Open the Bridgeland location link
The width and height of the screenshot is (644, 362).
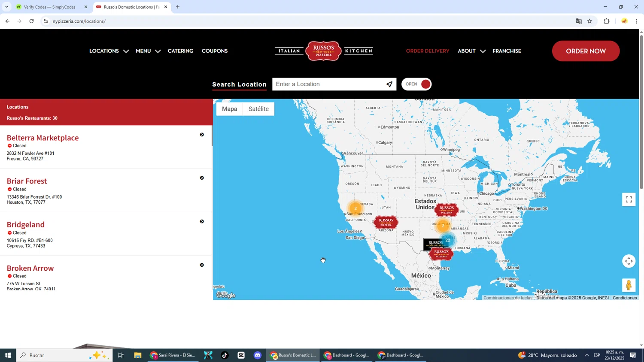pyautogui.click(x=25, y=225)
